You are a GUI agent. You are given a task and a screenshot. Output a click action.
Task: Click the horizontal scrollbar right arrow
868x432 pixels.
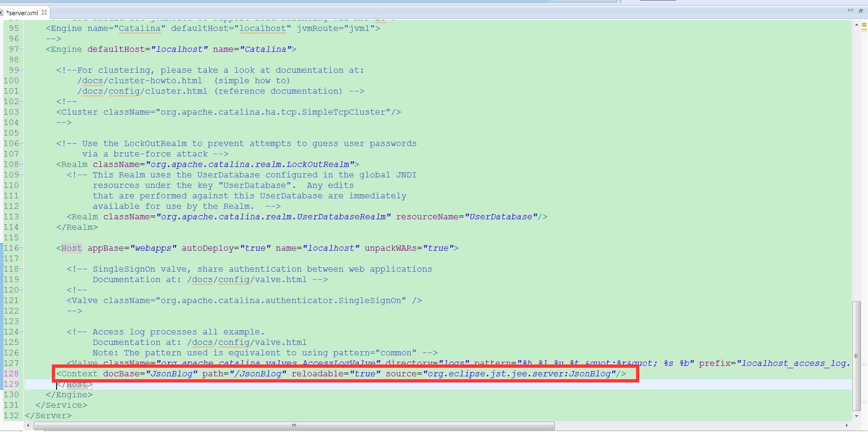[x=847, y=425]
